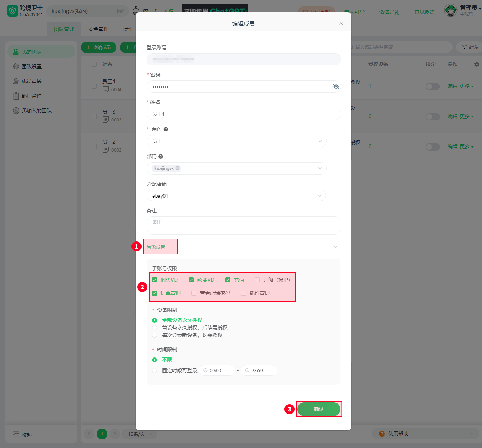Remove the kuajingvs department tag
This screenshot has height=448, width=482.
click(x=177, y=168)
